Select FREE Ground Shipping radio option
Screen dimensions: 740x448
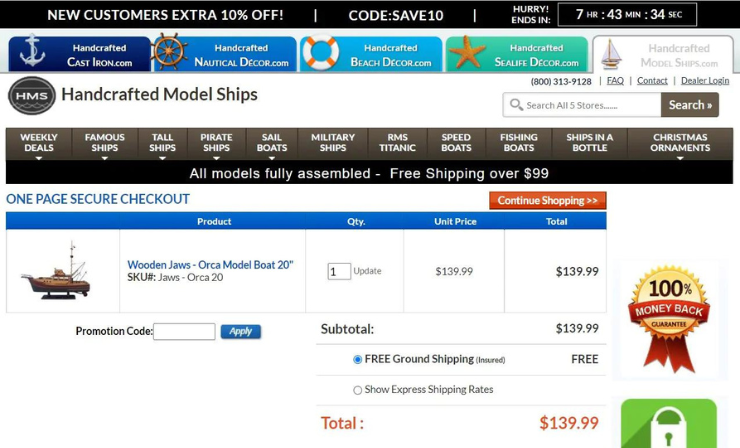358,359
